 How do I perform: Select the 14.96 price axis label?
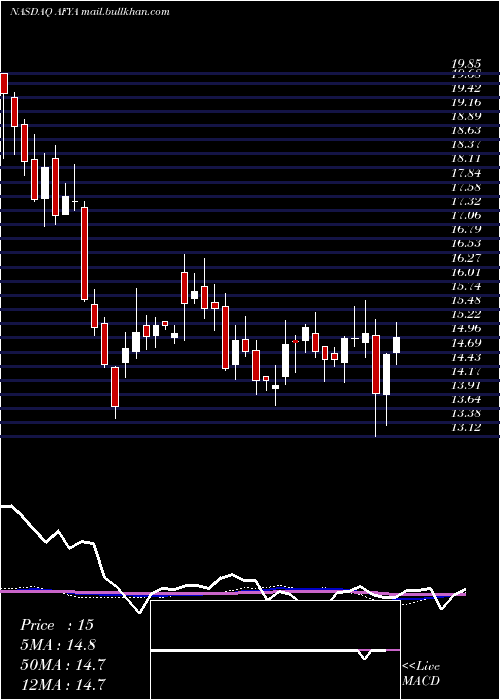point(467,328)
